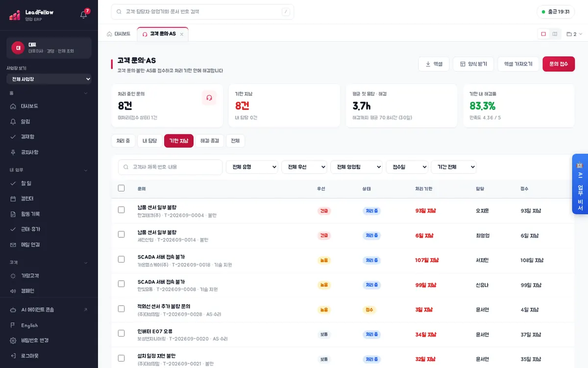Check the row T-202609-0014 checkbox
588x368 pixels.
(x=122, y=235)
